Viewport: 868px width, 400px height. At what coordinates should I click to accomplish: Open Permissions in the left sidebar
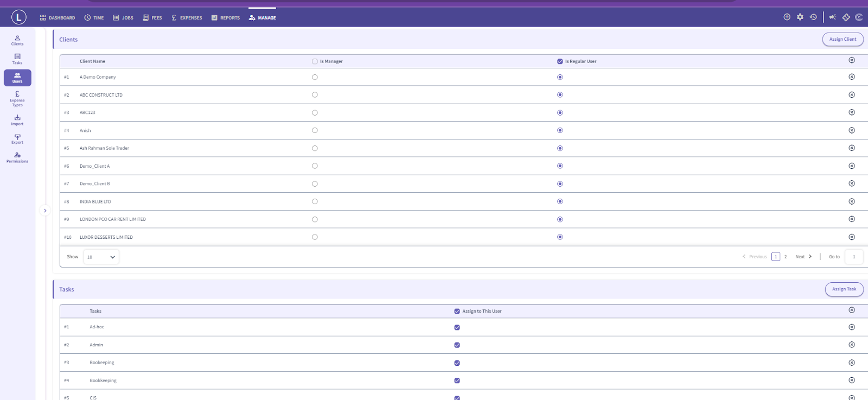(x=17, y=157)
